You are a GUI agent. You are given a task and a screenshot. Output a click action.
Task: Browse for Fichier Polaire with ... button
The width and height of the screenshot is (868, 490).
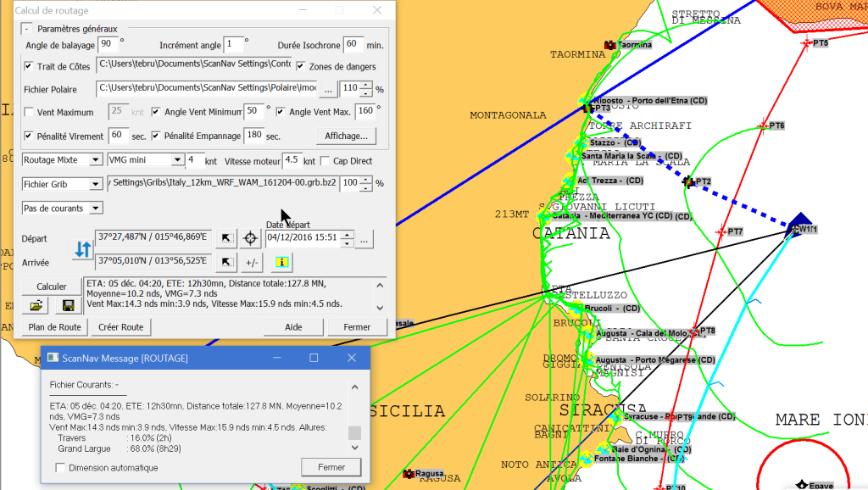[328, 88]
